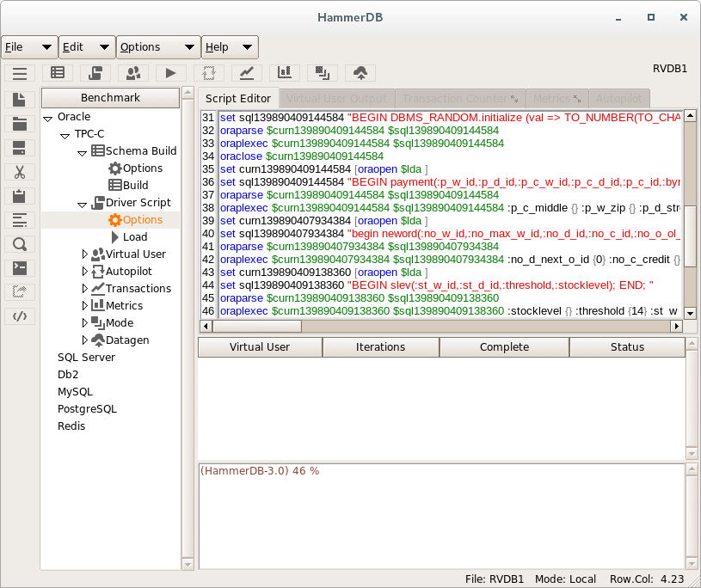Screen dimensions: 701x588
Task: Click the script editor scroll-down arrow
Action: point(690,313)
